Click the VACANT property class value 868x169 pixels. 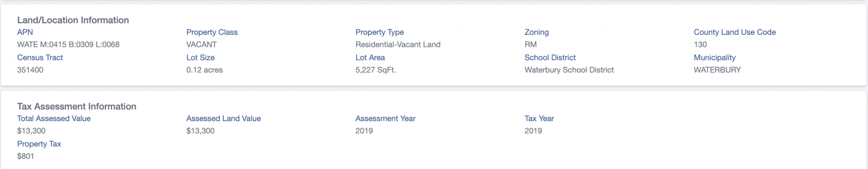click(x=202, y=44)
